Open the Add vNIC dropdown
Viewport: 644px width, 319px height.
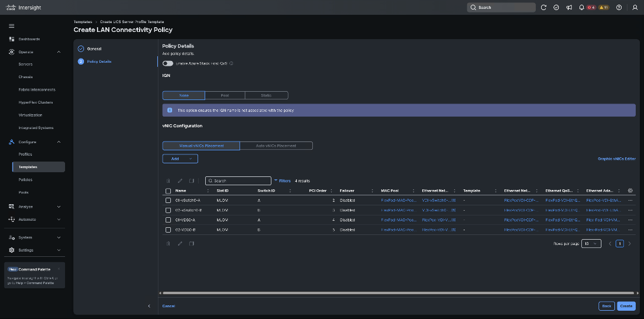(x=180, y=159)
